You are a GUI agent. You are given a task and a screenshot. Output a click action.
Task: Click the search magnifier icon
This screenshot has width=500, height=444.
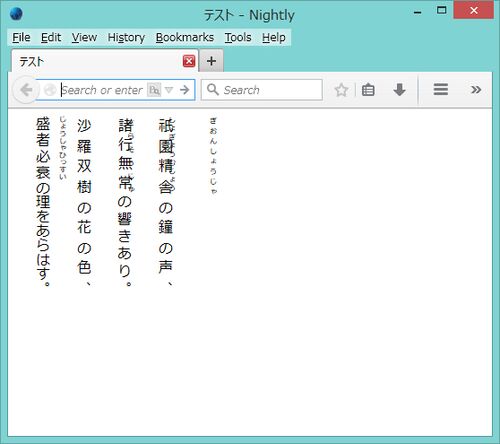click(x=213, y=89)
